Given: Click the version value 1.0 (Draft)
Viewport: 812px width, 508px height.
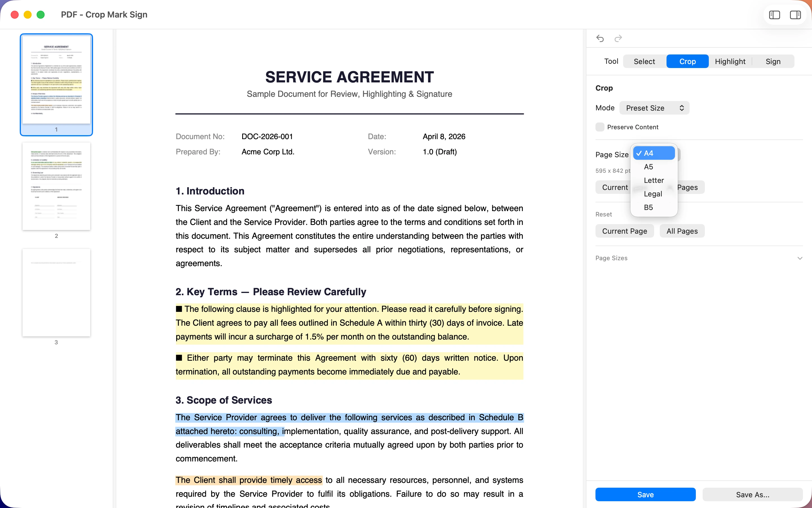Looking at the screenshot, I should [x=440, y=152].
